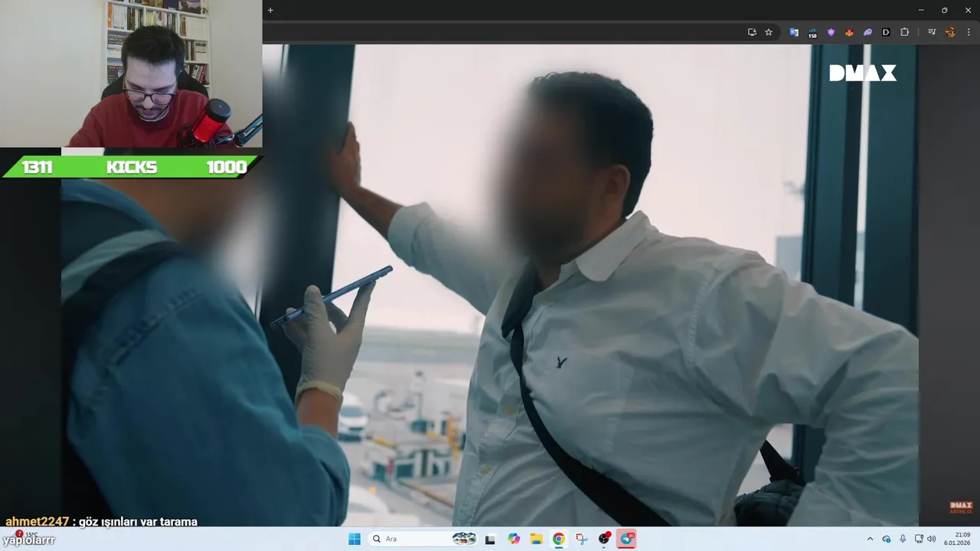The height and width of the screenshot is (551, 980).
Task: Open Snipping Tool from the taskbar
Action: 582,539
